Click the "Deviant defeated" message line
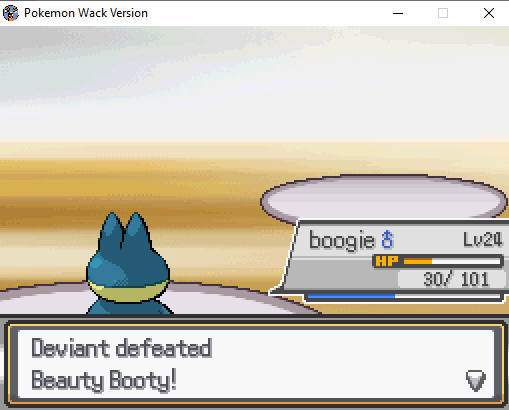Screen dimensions: 509x410 (x=122, y=348)
